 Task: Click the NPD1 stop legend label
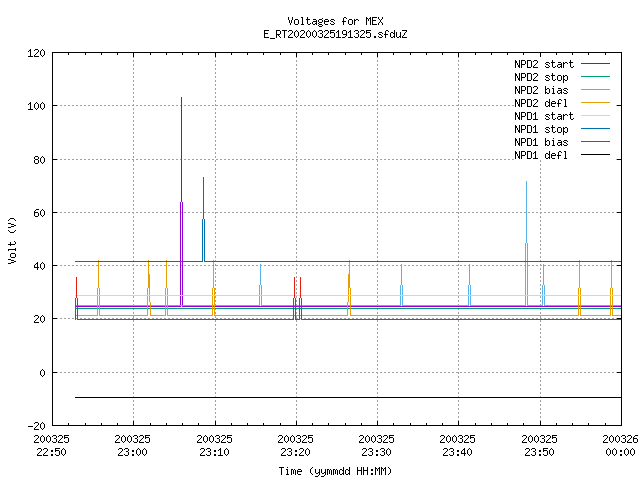coord(541,129)
